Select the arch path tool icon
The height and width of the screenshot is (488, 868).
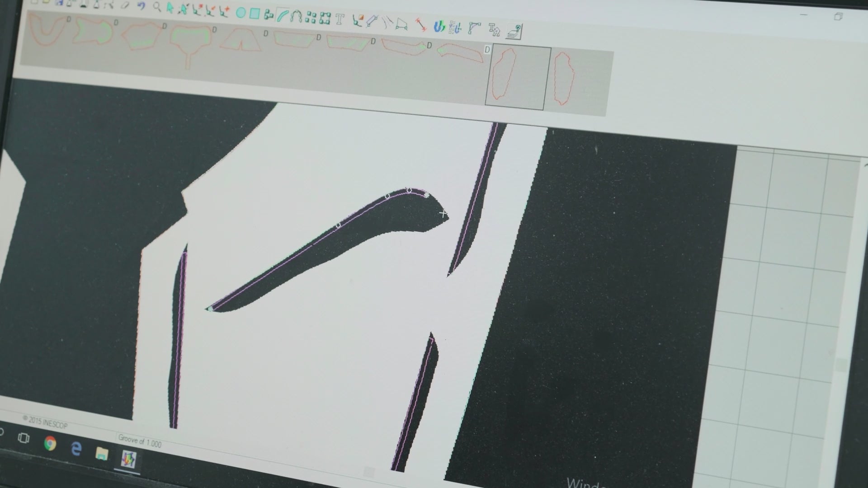(296, 17)
